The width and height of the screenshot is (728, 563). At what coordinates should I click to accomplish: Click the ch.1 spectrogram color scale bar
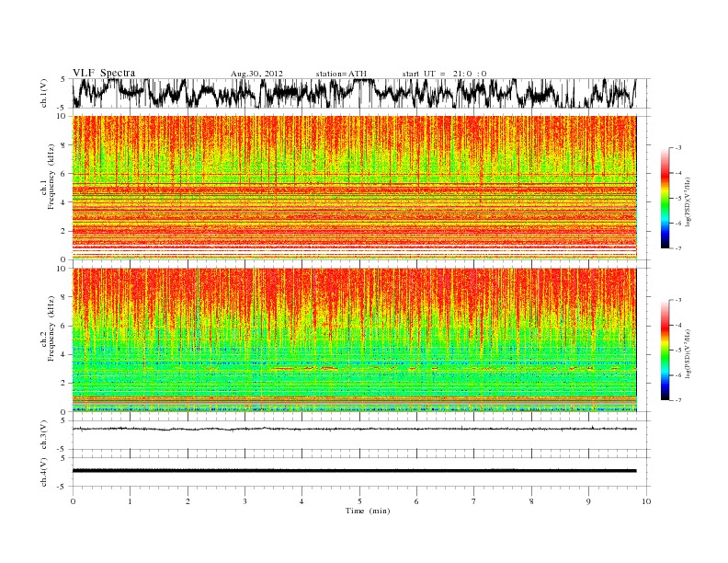point(665,198)
